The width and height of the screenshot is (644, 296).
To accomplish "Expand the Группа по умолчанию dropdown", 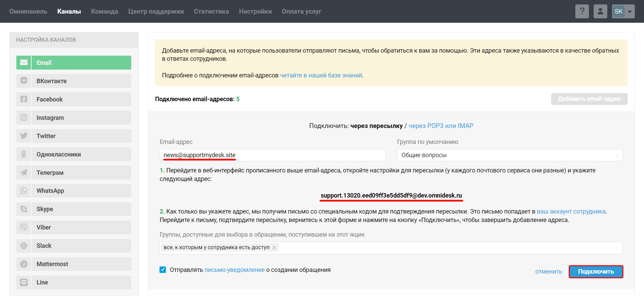I will (x=509, y=155).
